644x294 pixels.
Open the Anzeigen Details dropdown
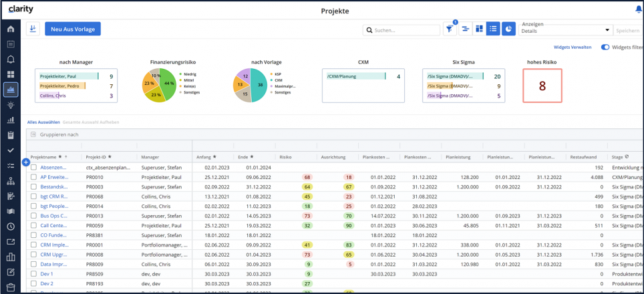[x=565, y=29]
